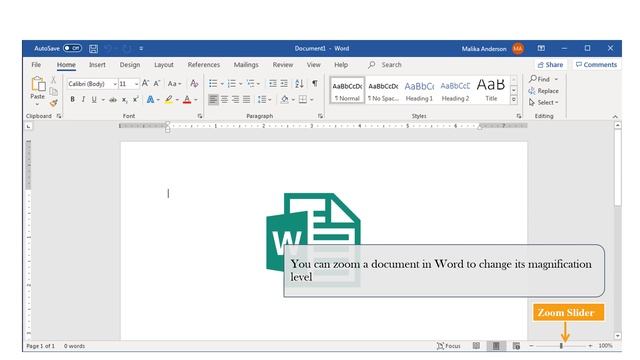Click the Cut scissors icon
The image size is (640, 360).
[x=53, y=80]
